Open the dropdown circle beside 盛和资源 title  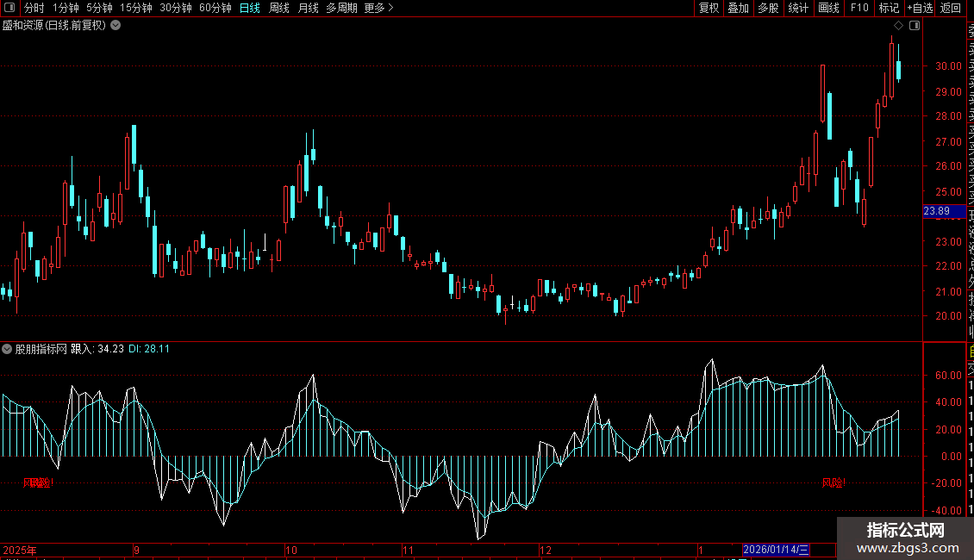coord(116,26)
